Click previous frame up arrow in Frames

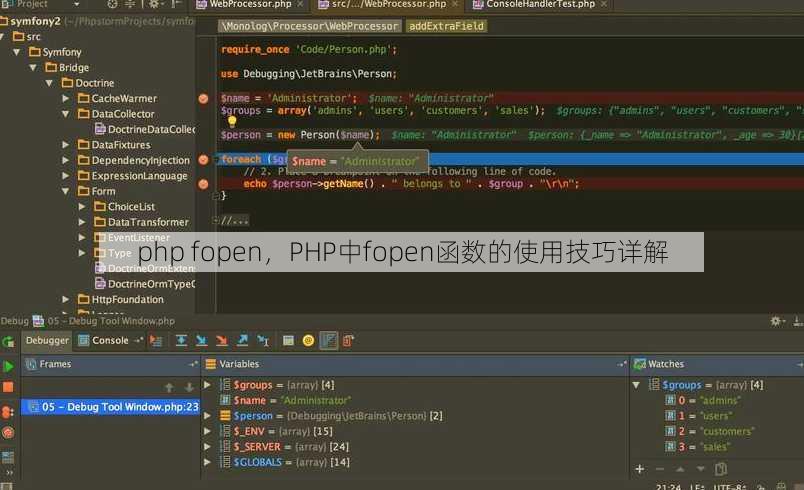tap(169, 387)
